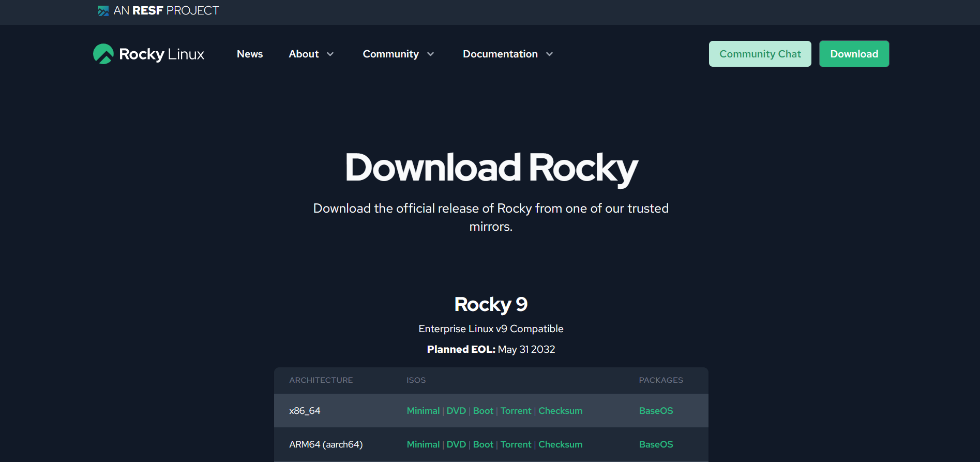Click the chevron next to Community
This screenshot has width=980, height=462.
(x=430, y=54)
